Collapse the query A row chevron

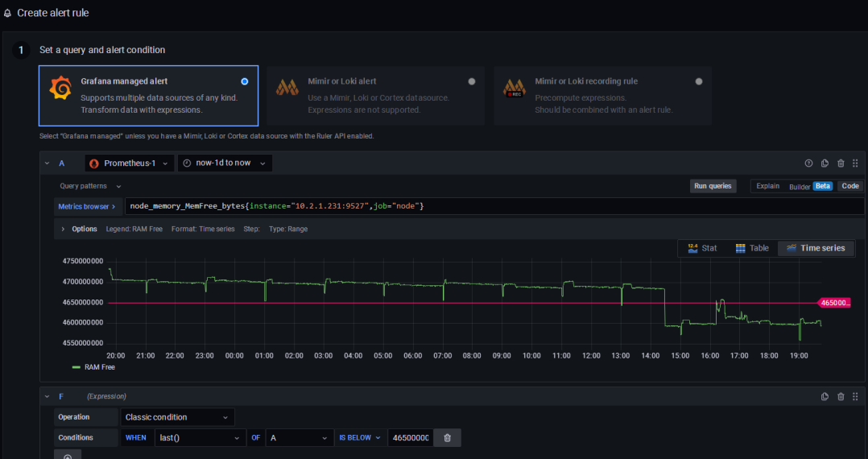click(x=47, y=163)
